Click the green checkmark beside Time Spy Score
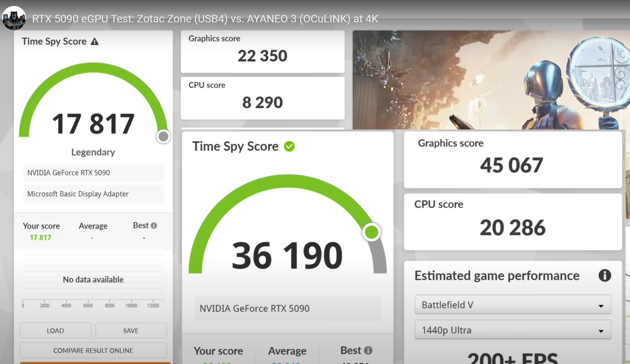The height and width of the screenshot is (364, 630). (x=289, y=146)
